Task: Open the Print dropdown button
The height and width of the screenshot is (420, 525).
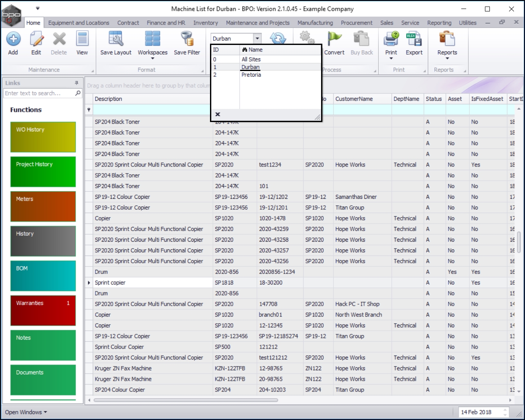Action: [391, 58]
